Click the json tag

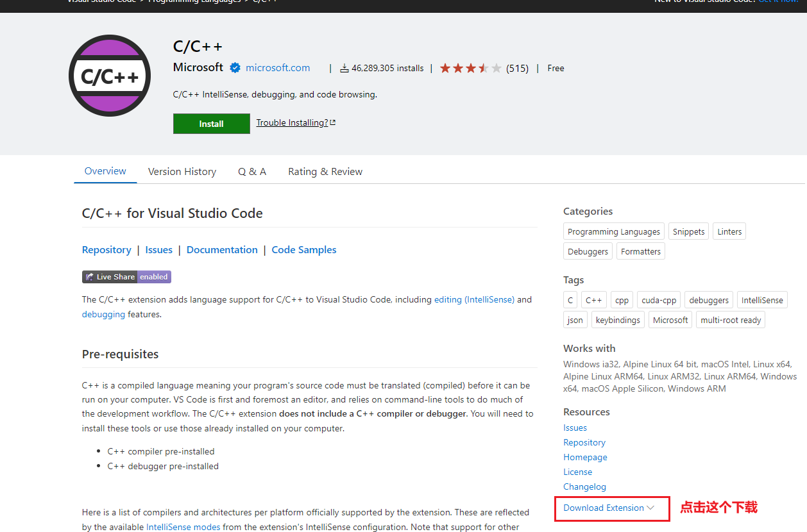pos(575,320)
